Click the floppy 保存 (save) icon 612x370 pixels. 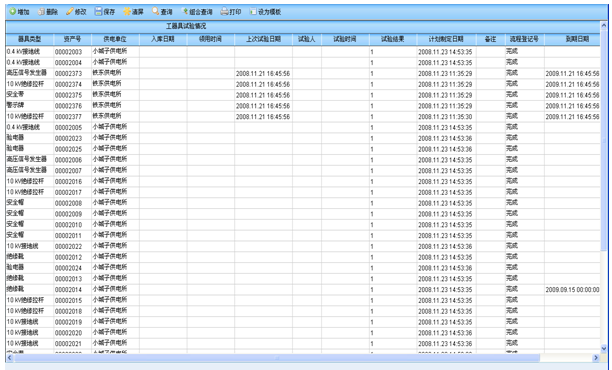point(98,12)
